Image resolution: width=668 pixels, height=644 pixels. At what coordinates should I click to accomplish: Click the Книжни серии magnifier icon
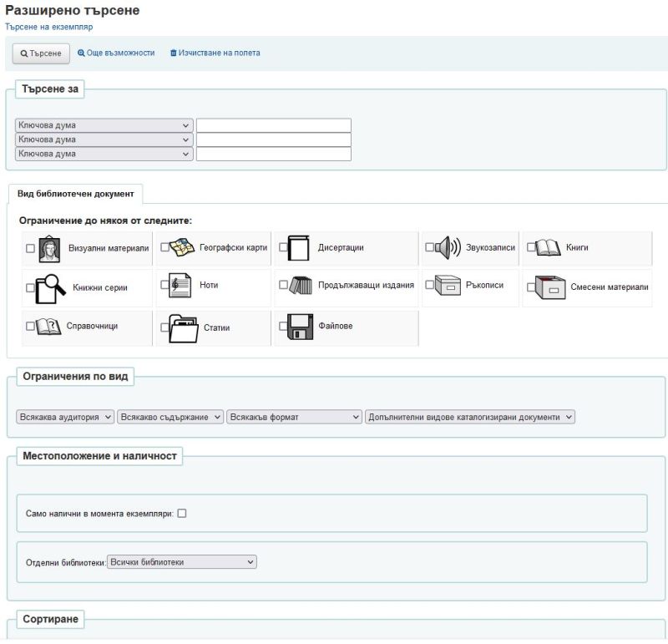[51, 288]
